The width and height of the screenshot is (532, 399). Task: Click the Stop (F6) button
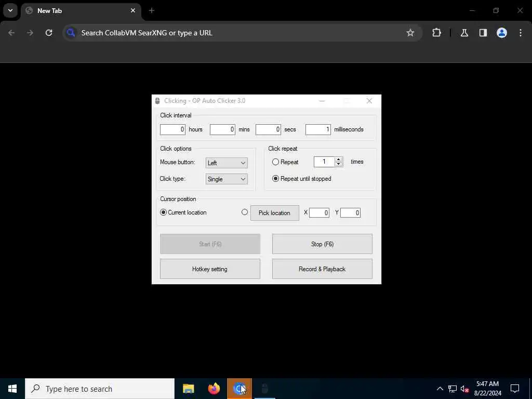coord(322,244)
